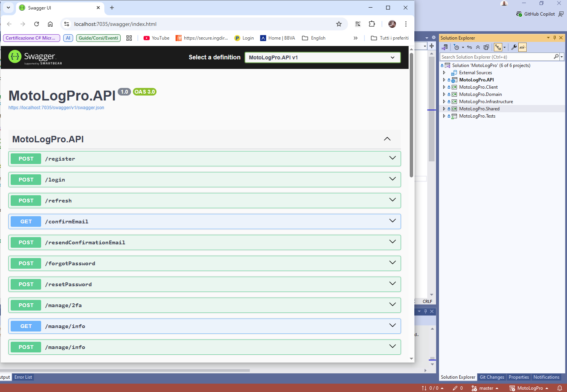The width and height of the screenshot is (567, 392).
Task: Collapse the MotoLogPro.API endpoint section
Action: (387, 139)
